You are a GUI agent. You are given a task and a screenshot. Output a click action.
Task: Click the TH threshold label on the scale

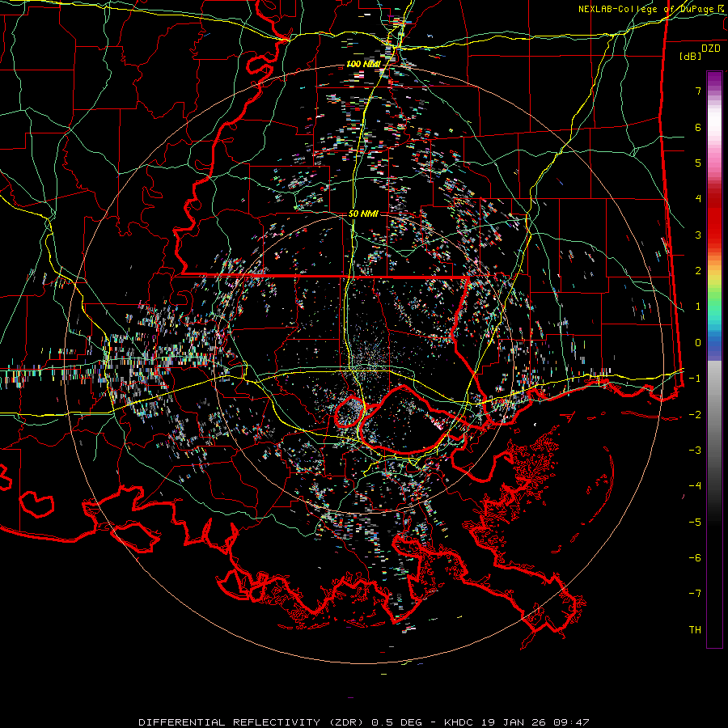pos(695,630)
